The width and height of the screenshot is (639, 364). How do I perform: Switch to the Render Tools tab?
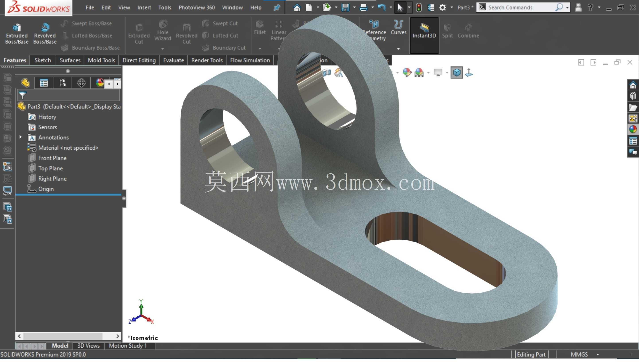tap(207, 60)
